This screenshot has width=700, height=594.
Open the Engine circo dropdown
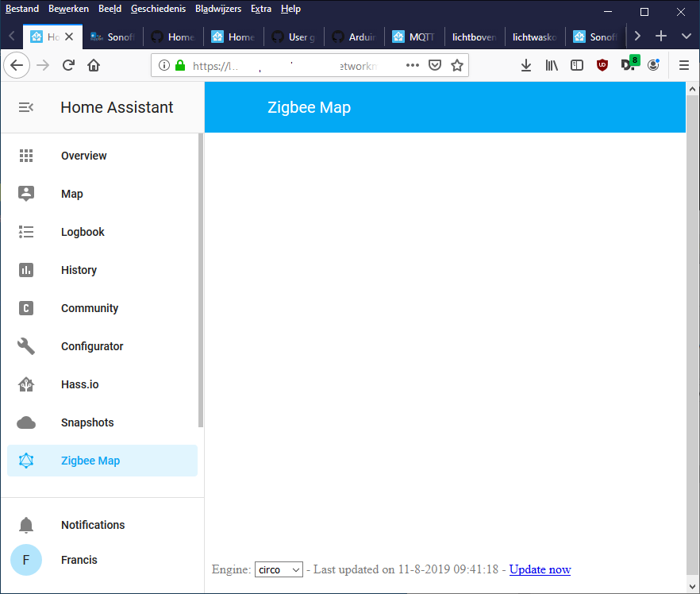point(279,569)
